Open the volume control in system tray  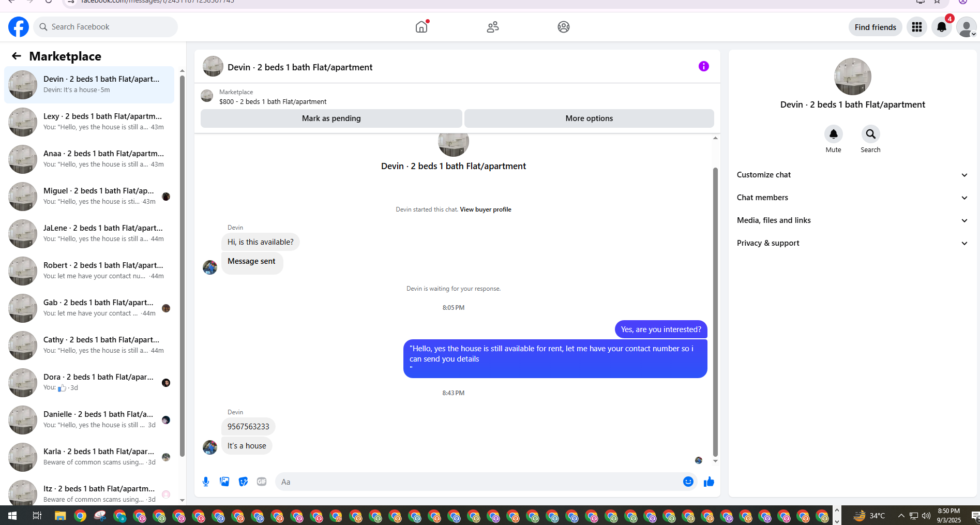coord(926,516)
